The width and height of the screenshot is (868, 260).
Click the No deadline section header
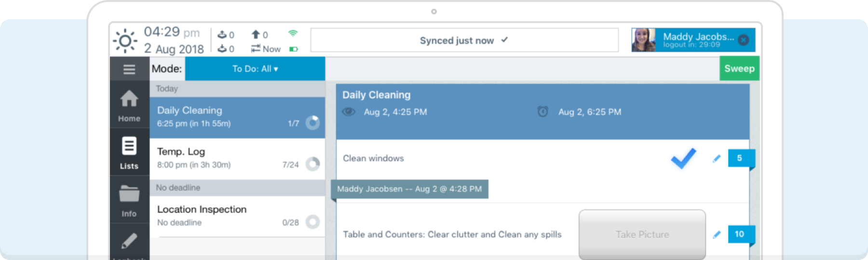[237, 188]
